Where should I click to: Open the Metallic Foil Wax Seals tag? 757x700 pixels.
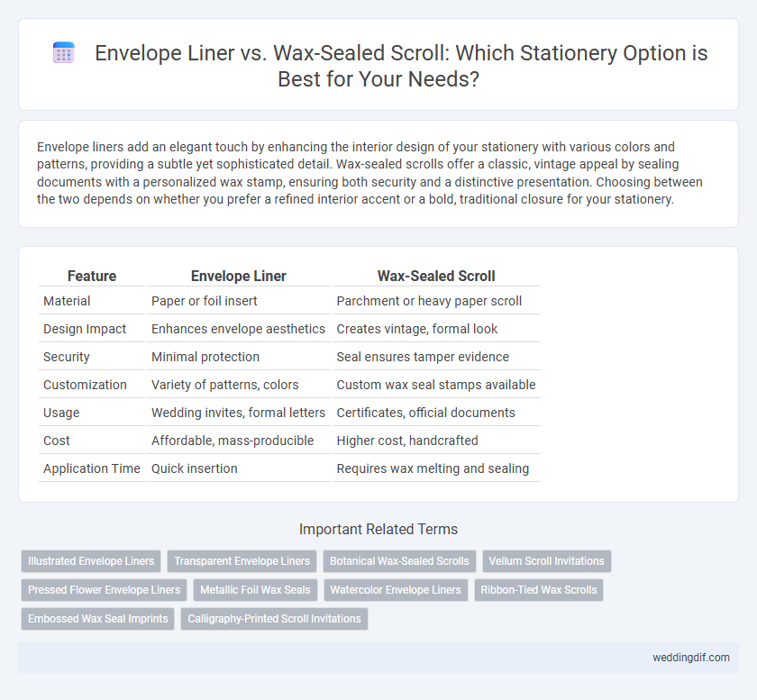(255, 590)
